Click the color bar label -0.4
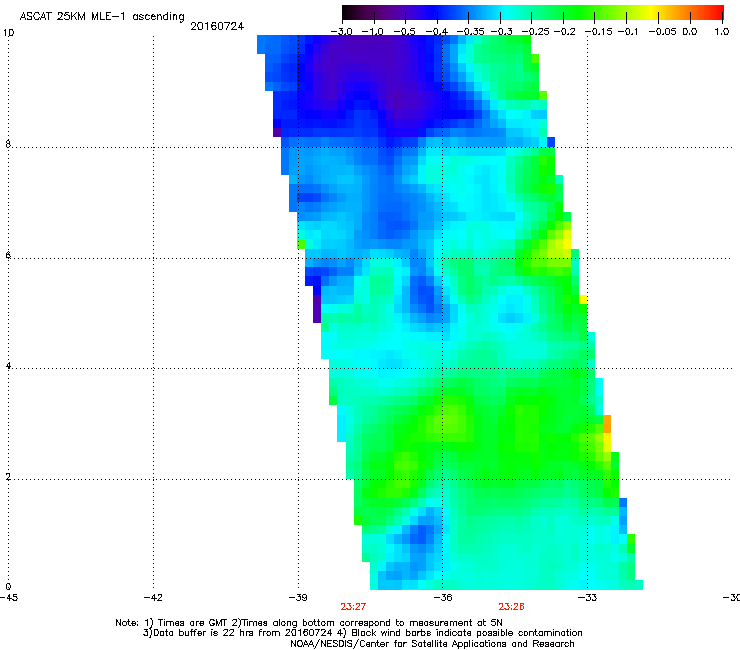Image resolution: width=740 pixels, height=650 pixels. tap(437, 32)
